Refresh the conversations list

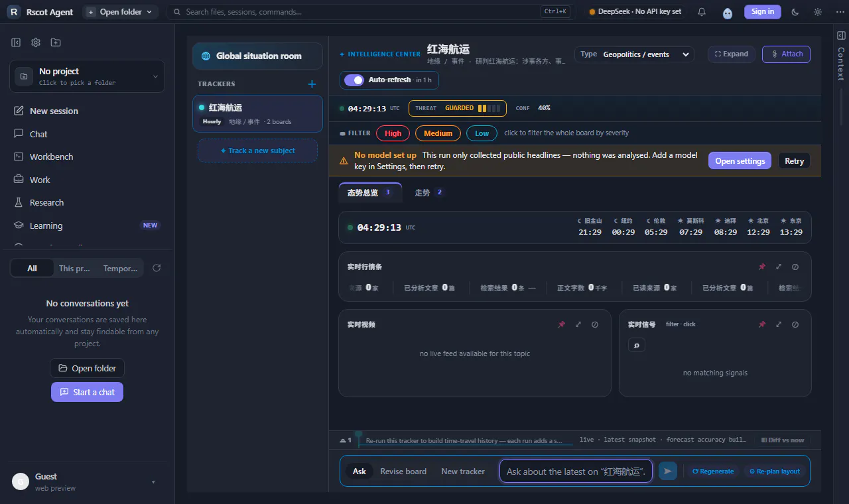(157, 269)
